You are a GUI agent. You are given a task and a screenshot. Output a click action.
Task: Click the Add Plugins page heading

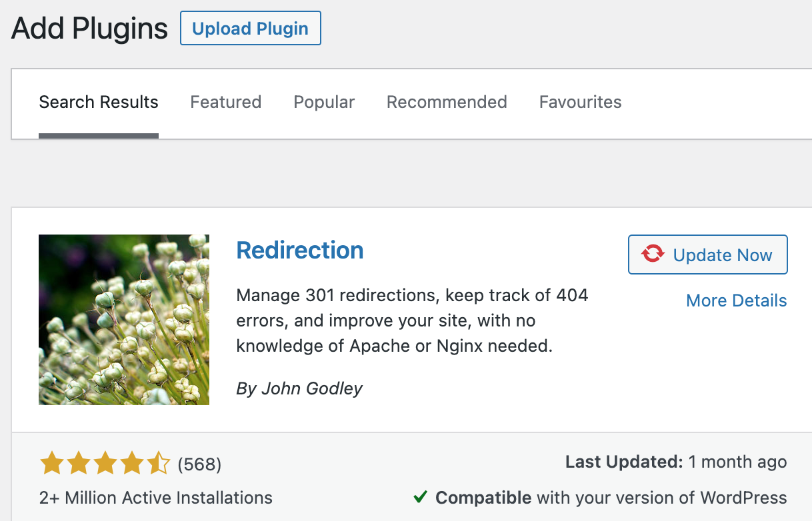(x=90, y=29)
